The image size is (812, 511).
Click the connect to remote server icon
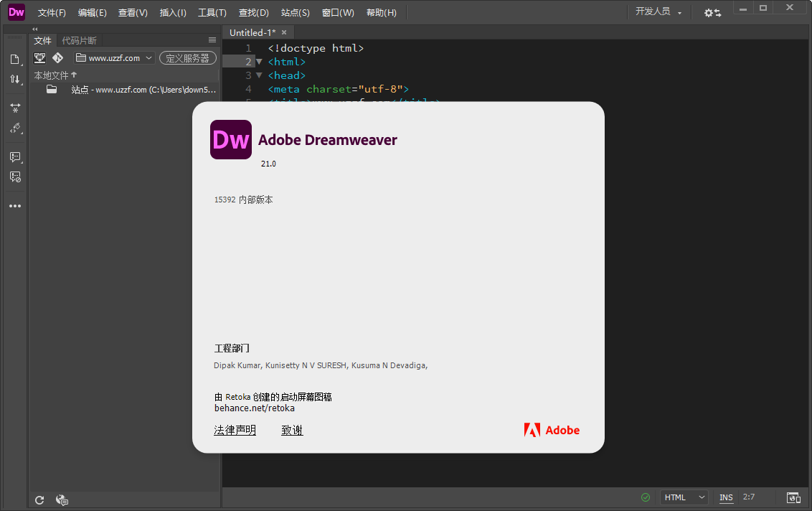[40, 58]
